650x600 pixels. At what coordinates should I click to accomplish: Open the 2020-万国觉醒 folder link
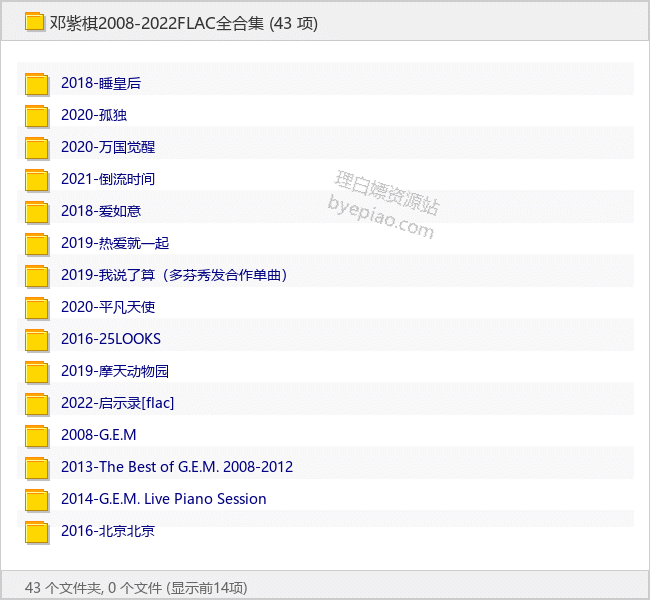click(x=108, y=147)
